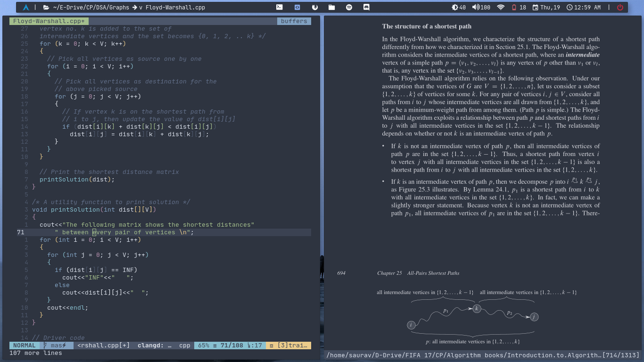Click 'Chapter 25 All-Pairs Shortest Paths' header
The width and height of the screenshot is (644, 362).
[x=418, y=273]
